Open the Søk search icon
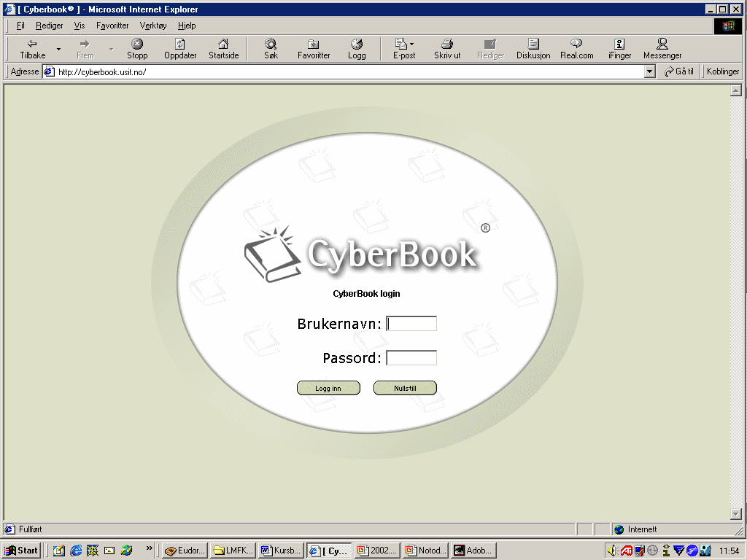Screen dimensions: 747x560 271,44
